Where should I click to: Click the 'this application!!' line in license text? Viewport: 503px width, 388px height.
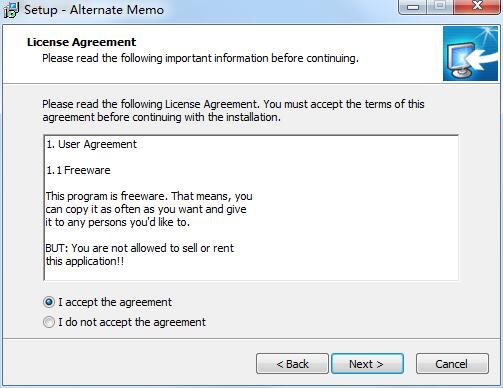click(x=85, y=261)
